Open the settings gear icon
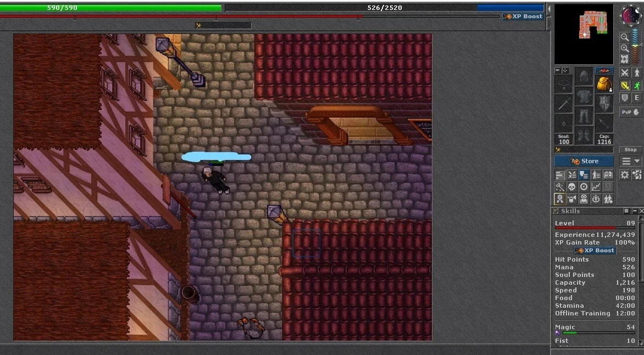 coord(625,175)
